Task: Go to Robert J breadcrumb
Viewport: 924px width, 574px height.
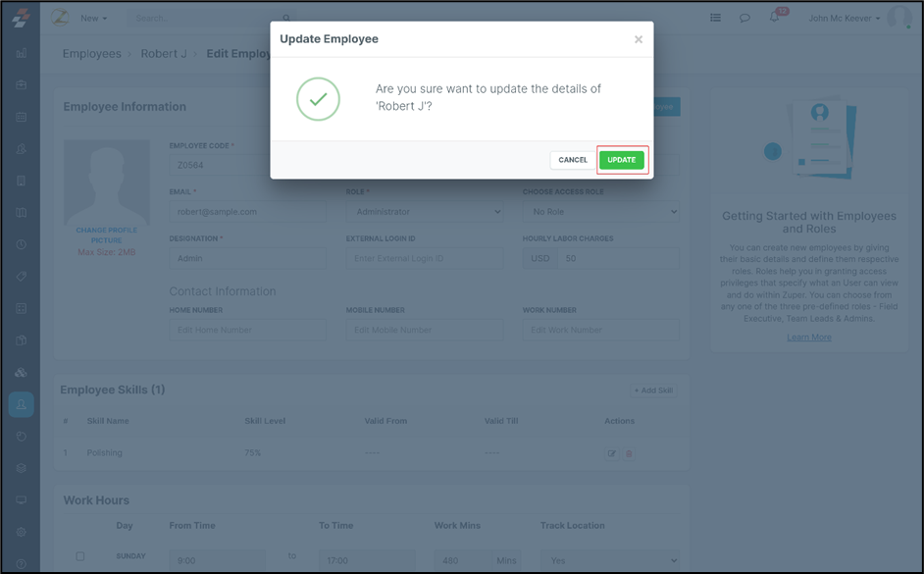Action: [164, 54]
